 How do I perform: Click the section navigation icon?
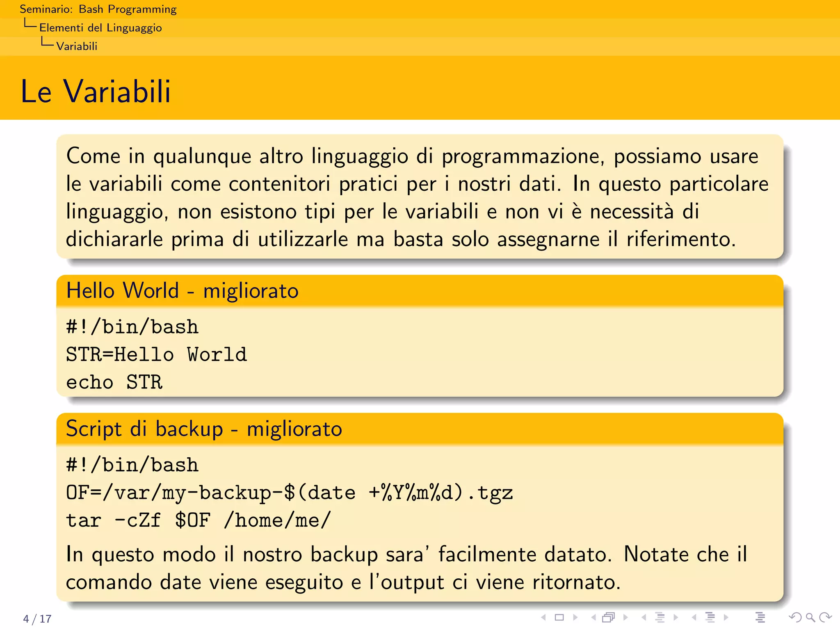tap(710, 617)
